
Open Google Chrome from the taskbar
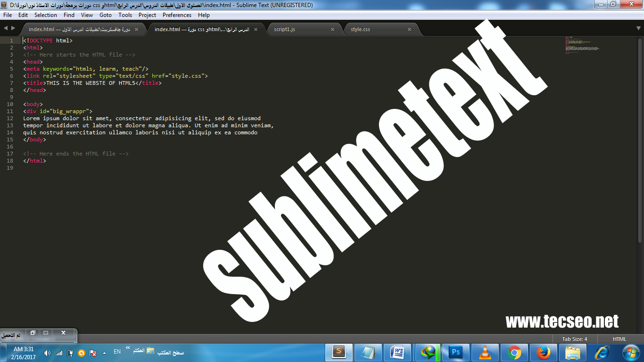pyautogui.click(x=514, y=352)
